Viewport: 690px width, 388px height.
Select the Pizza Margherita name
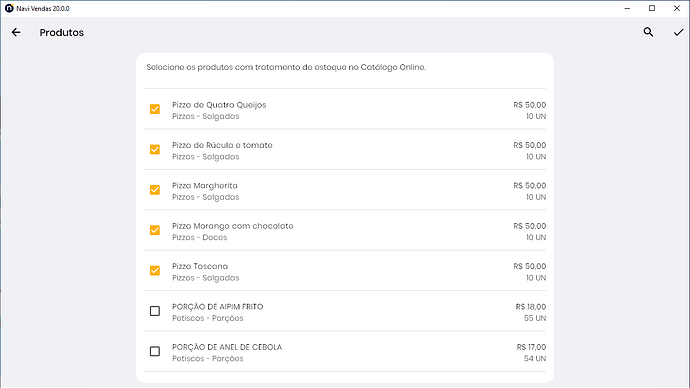click(205, 186)
